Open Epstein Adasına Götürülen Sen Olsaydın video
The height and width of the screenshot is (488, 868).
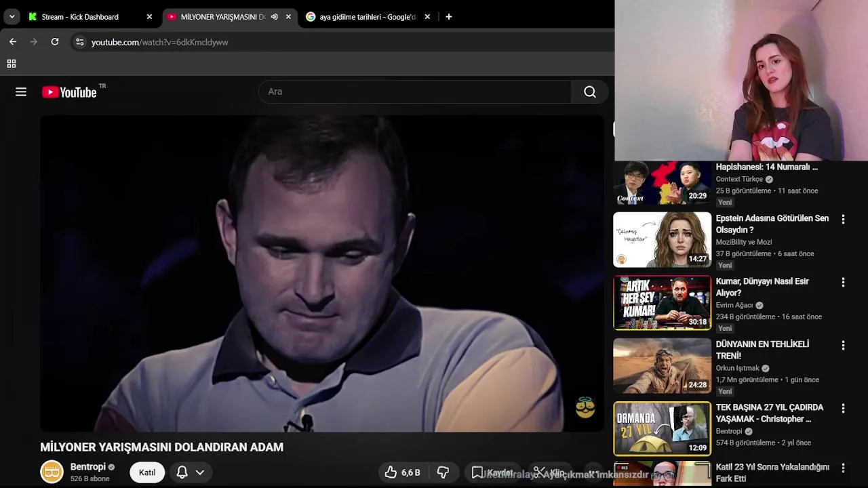pyautogui.click(x=772, y=224)
